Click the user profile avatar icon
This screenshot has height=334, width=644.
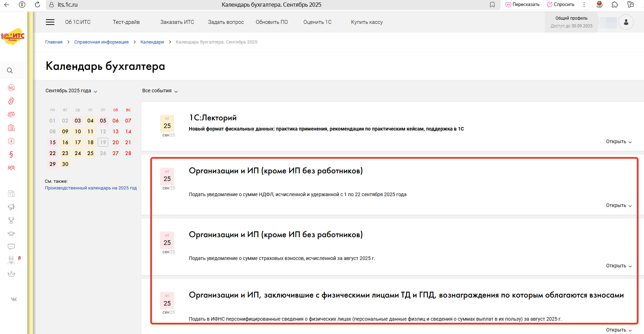tap(626, 22)
